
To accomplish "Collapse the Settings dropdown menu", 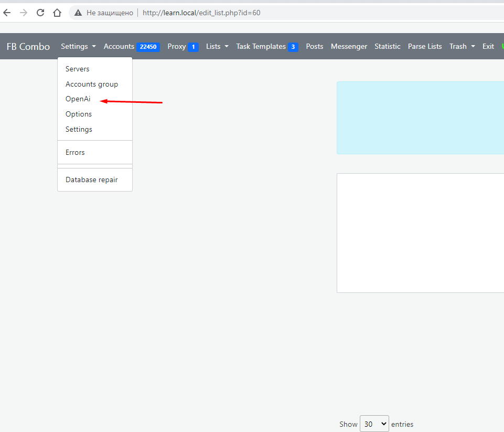I will pos(78,46).
